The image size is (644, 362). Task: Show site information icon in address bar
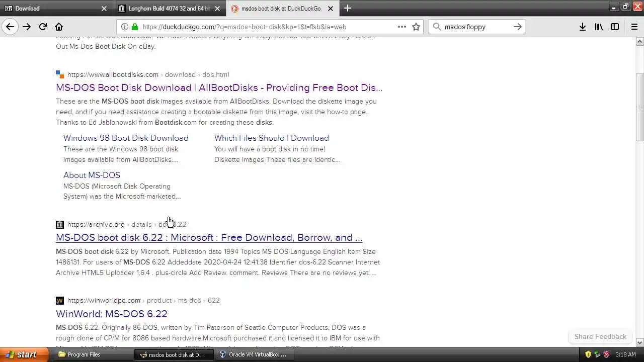(125, 27)
